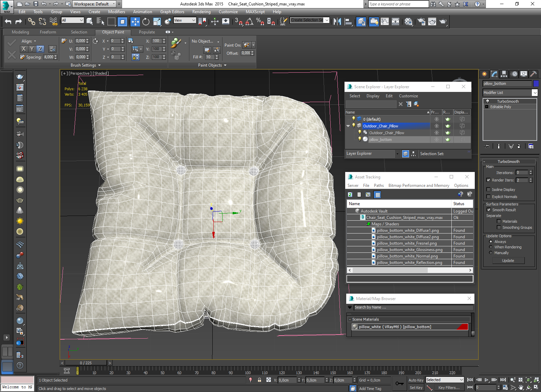
Task: Open the Modify command panel tab
Action: click(x=494, y=74)
